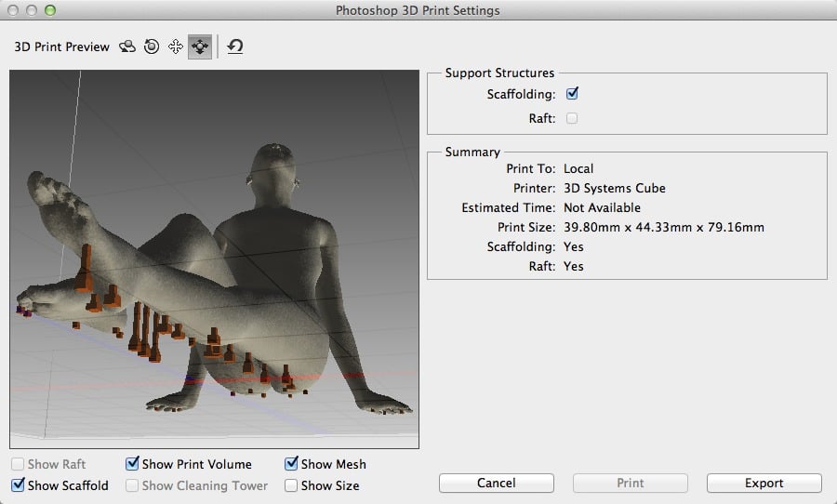Click the Show Raft checkbox

pyautogui.click(x=19, y=464)
